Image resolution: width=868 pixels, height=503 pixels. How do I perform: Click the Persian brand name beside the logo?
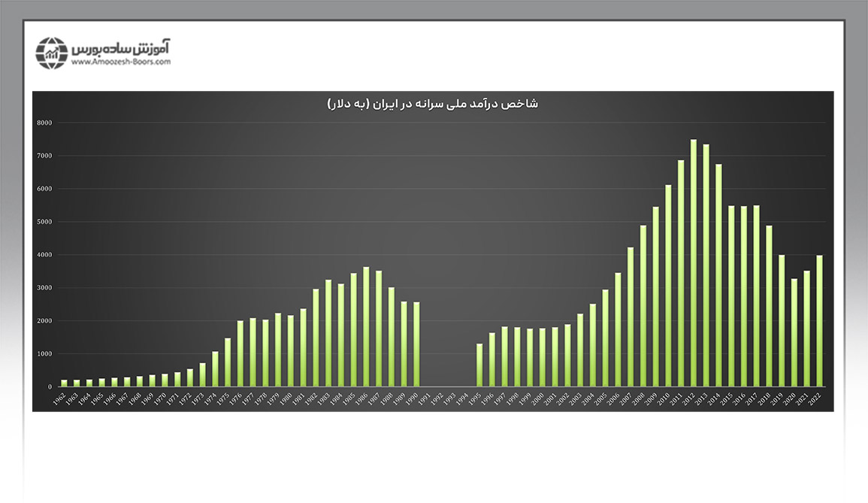click(121, 47)
